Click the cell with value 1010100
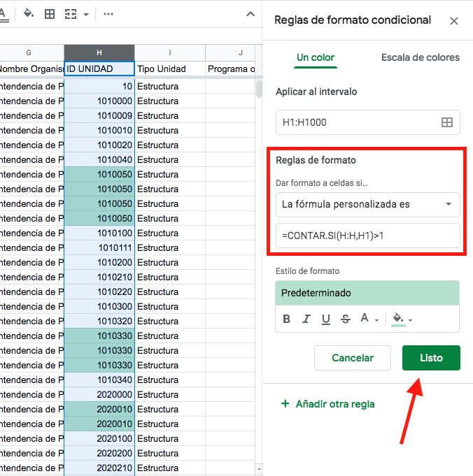473x476 pixels. [99, 233]
